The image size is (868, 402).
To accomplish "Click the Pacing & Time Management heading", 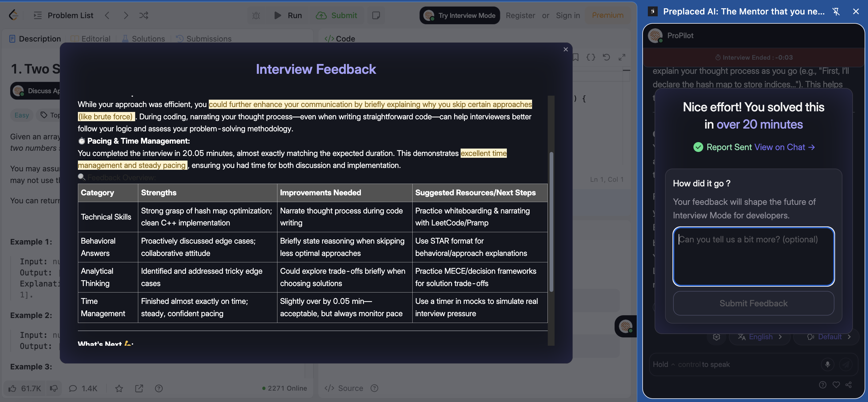I will [138, 141].
